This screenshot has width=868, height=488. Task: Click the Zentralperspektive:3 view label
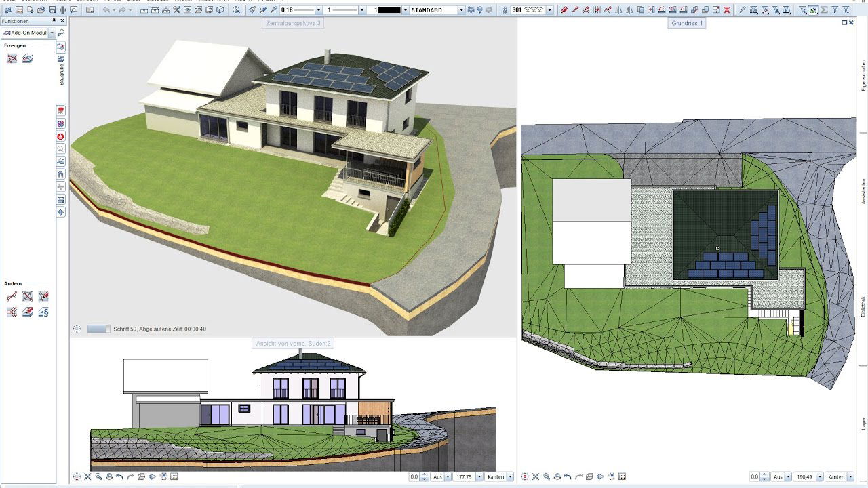(x=293, y=23)
